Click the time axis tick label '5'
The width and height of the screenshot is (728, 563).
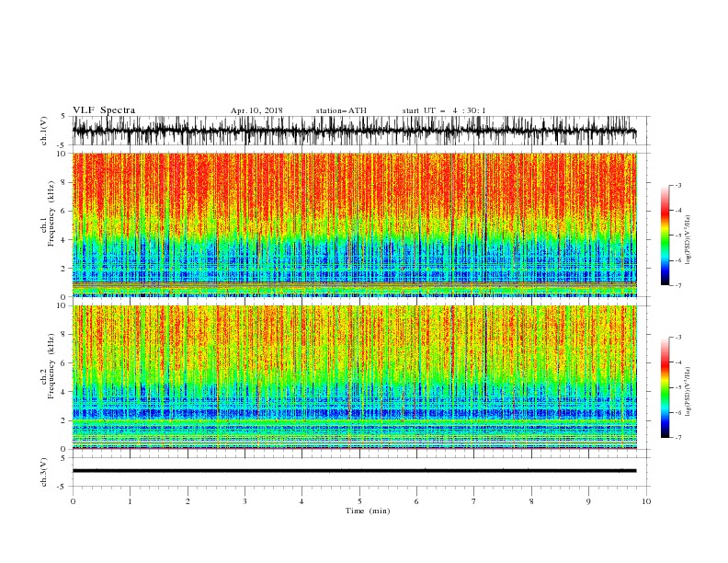pos(359,501)
